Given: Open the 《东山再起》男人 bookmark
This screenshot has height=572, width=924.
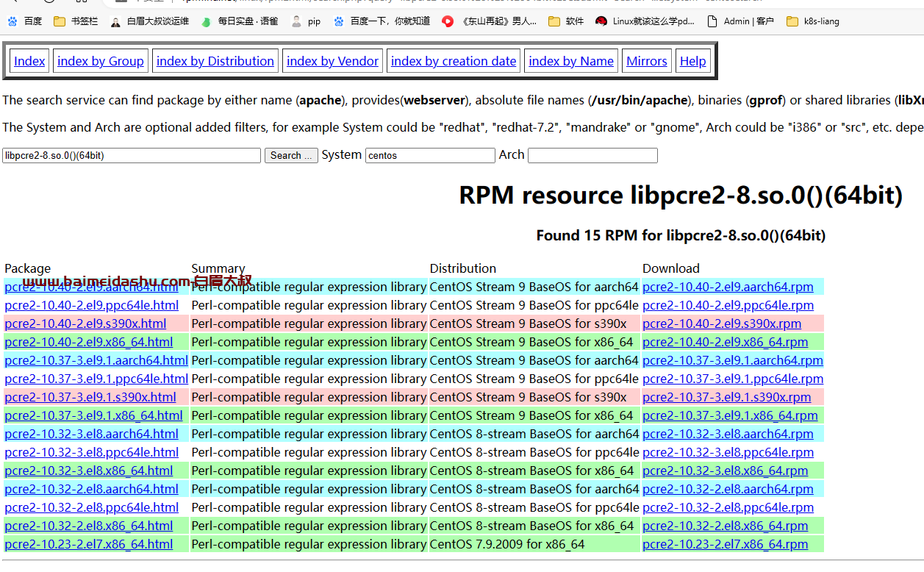Looking at the screenshot, I should [x=490, y=21].
